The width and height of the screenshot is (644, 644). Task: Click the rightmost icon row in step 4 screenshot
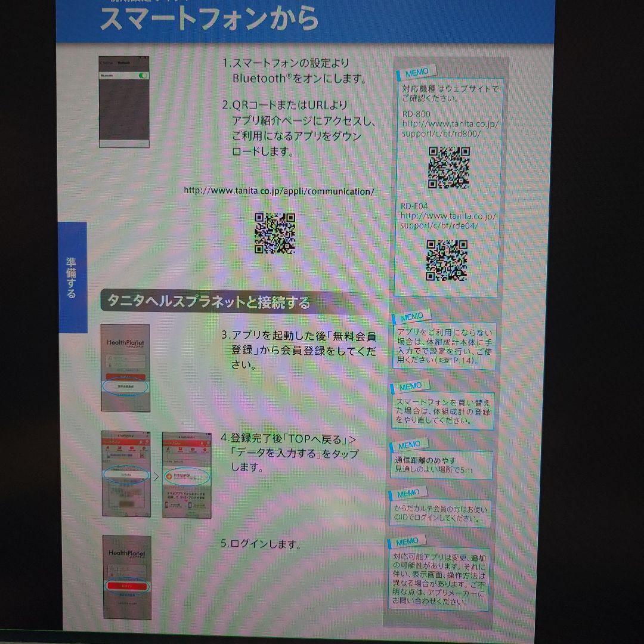205,450
